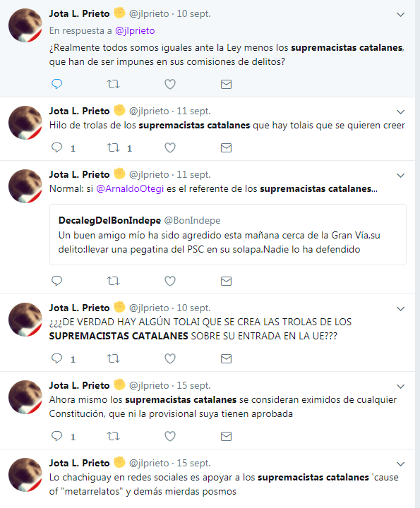The image size is (420, 508).
Task: Open the quoted tweet from DecalegDelBonIndepe
Action: [228, 234]
